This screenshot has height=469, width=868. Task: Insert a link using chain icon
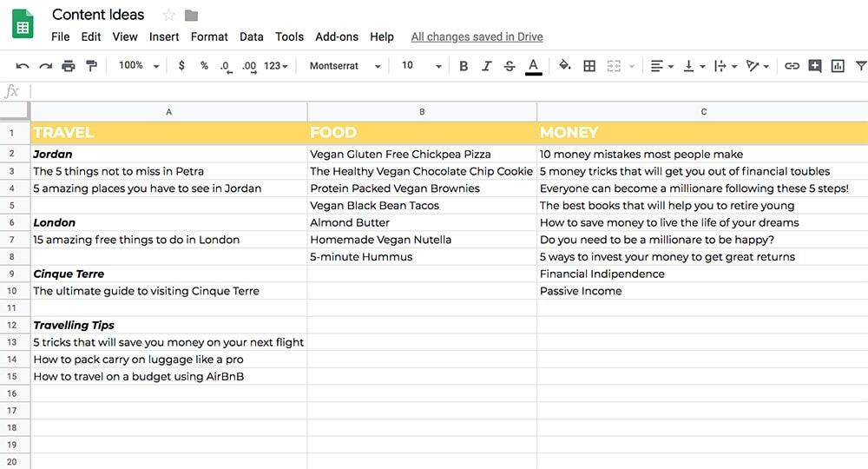tap(792, 66)
